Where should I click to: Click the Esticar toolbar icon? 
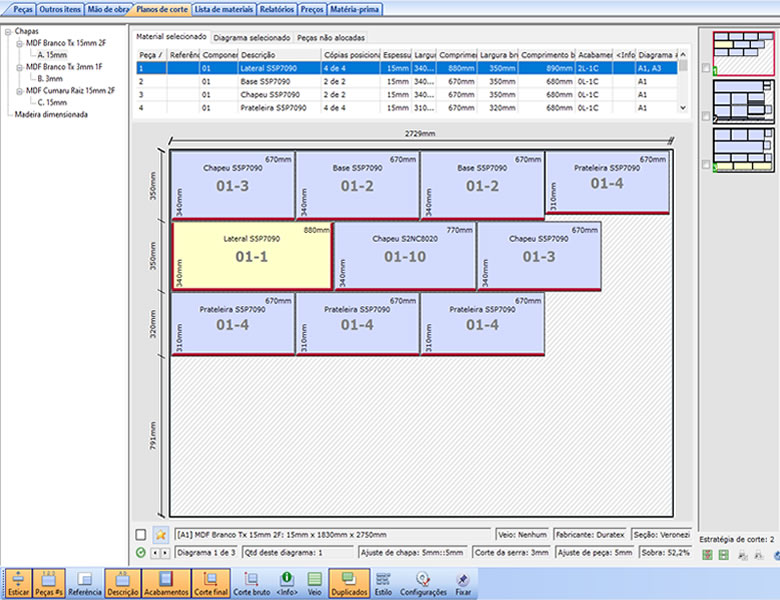tap(18, 583)
